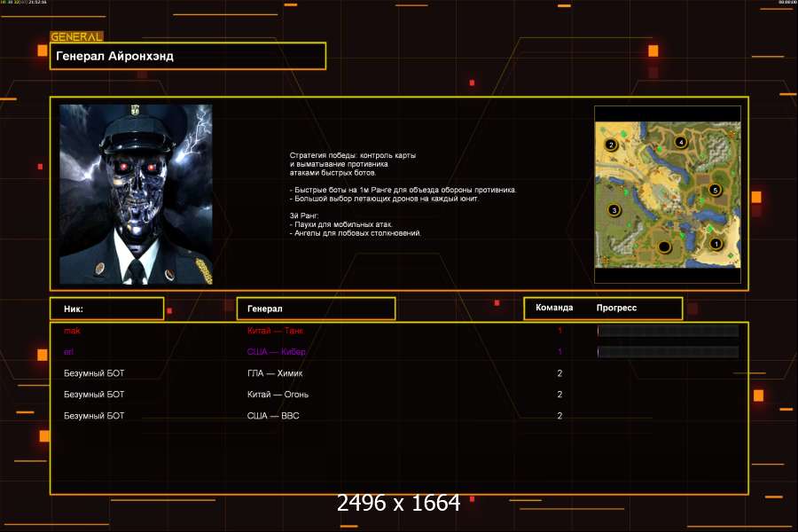This screenshot has width=798, height=532.
Task: Click the 'Китай — Огонь' general entry
Action: (278, 394)
